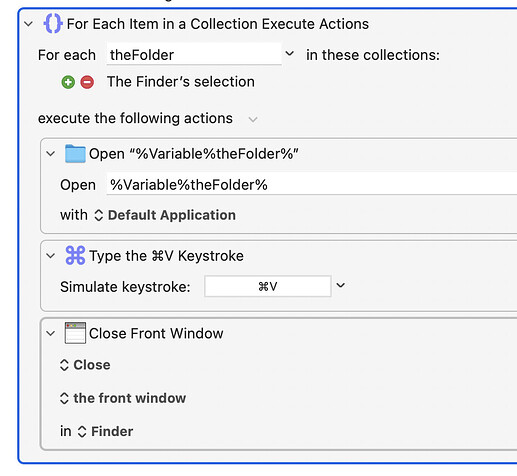Change the Finder application popup
Image resolution: width=517 pixels, height=476 pixels.
(x=105, y=431)
